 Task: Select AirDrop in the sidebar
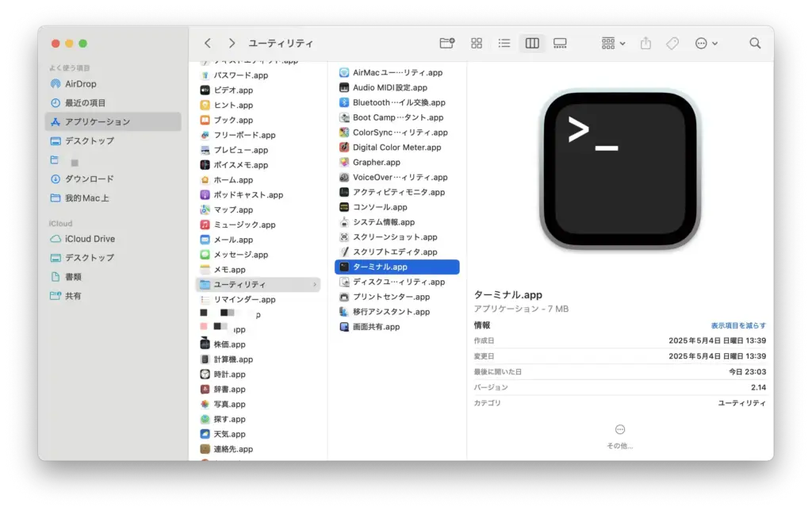point(80,84)
